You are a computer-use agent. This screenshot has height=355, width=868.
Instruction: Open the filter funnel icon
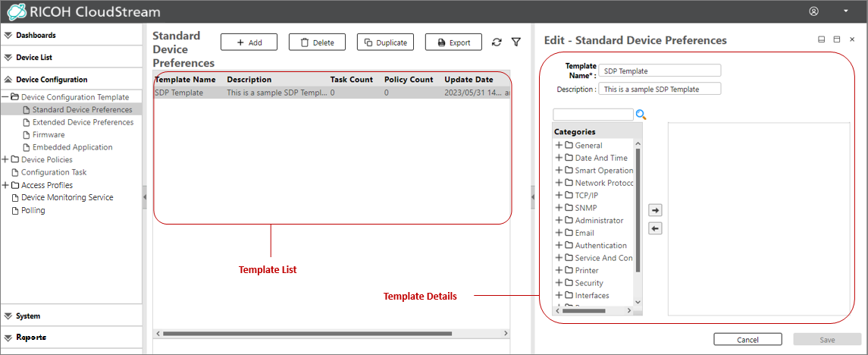click(x=516, y=42)
